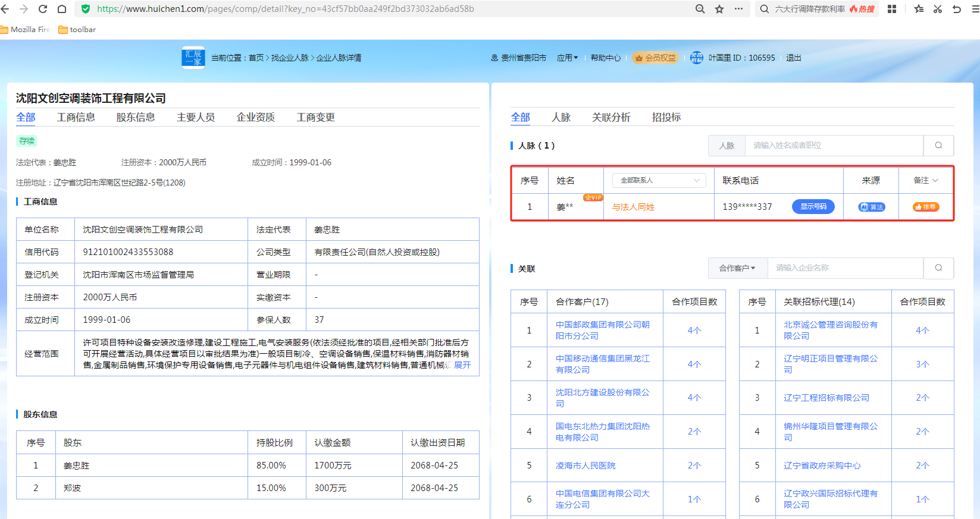The width and height of the screenshot is (980, 519).
Task: Open the 关联分析 tab
Action: [x=611, y=117]
